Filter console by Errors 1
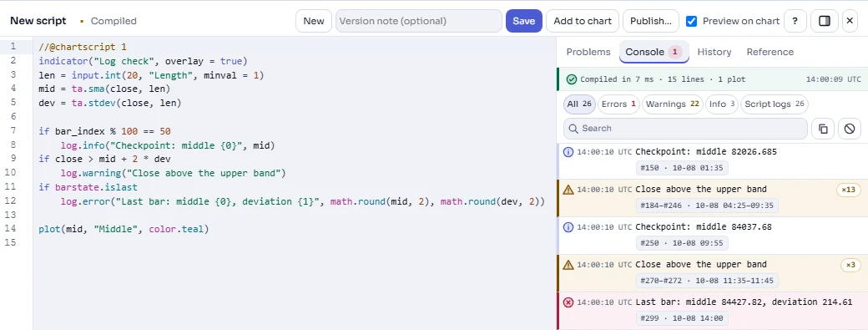 point(618,104)
